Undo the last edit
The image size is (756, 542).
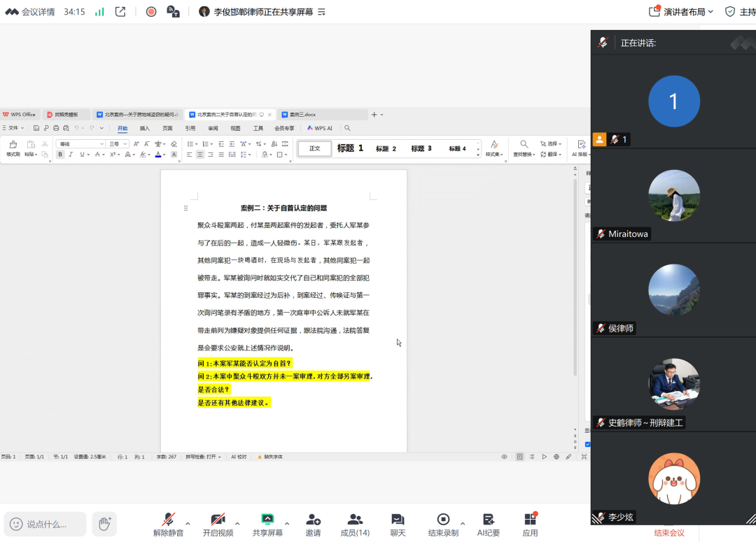76,128
